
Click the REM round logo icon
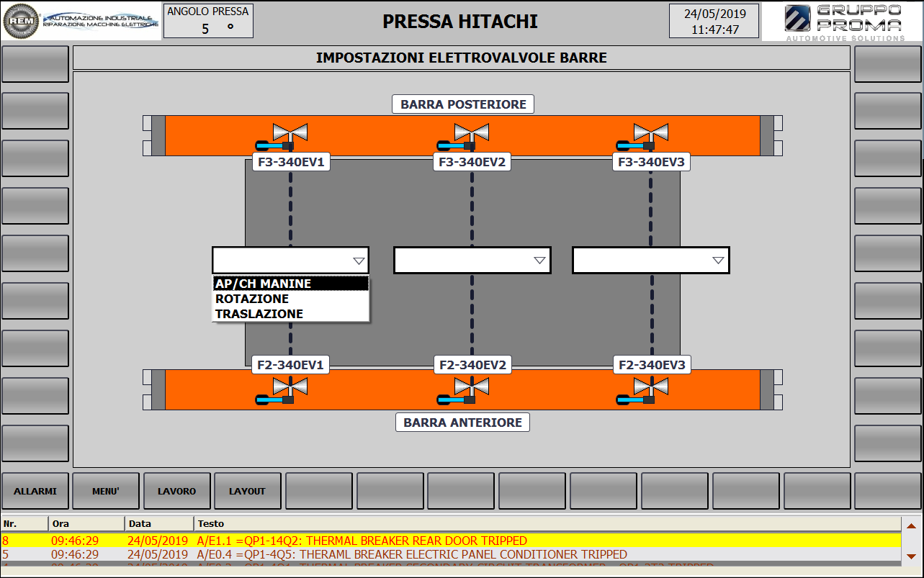(20, 21)
